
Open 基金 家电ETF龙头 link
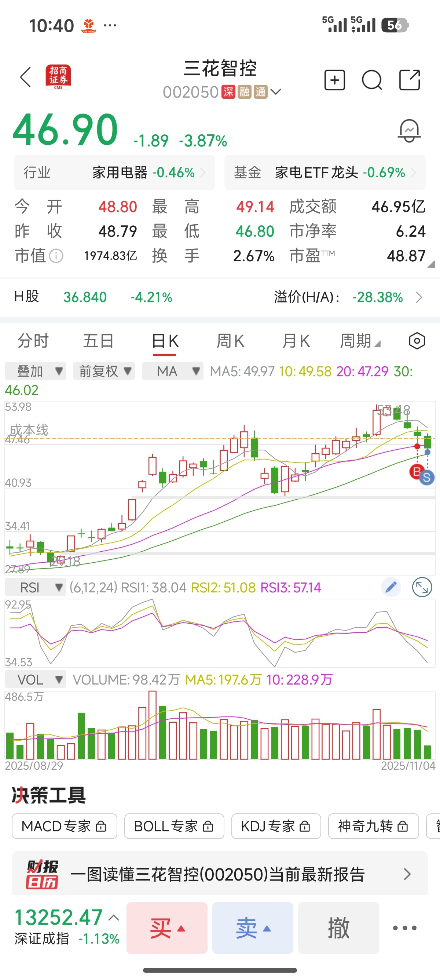click(x=325, y=173)
